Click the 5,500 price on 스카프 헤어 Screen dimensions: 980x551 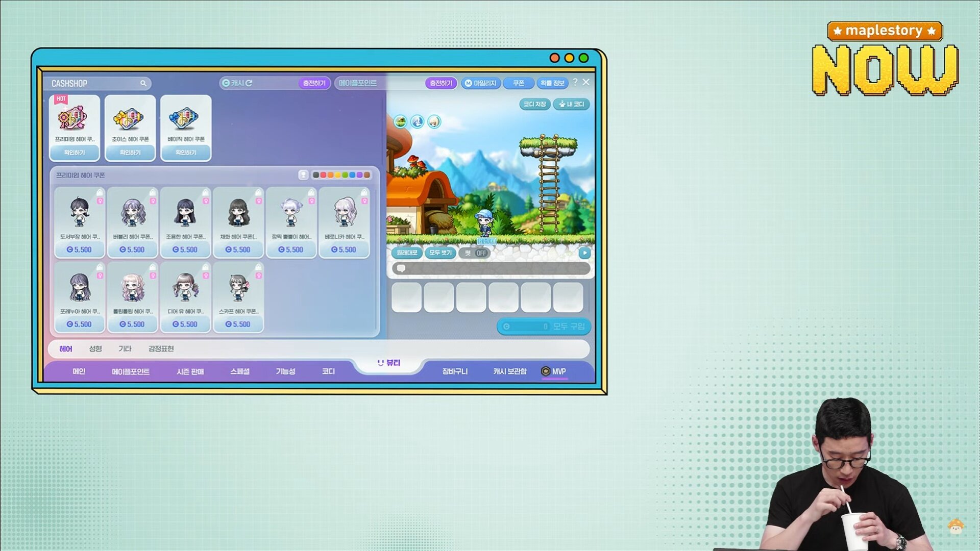coord(238,324)
